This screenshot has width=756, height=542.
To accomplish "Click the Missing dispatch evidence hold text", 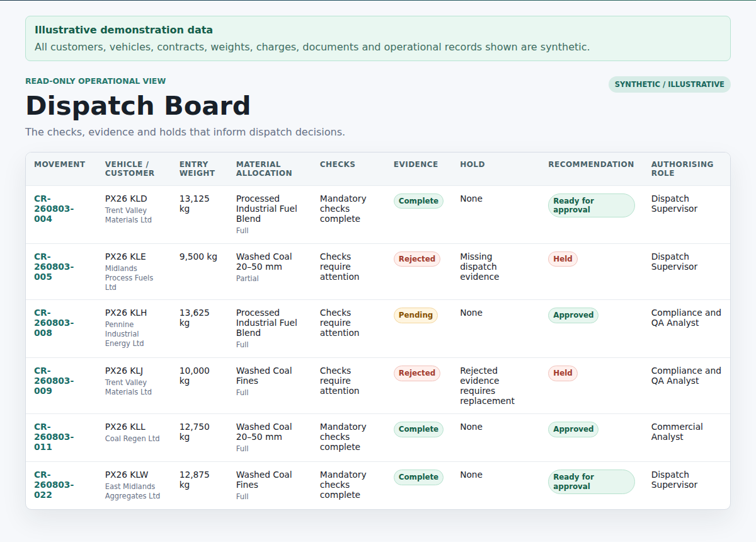I will click(479, 267).
